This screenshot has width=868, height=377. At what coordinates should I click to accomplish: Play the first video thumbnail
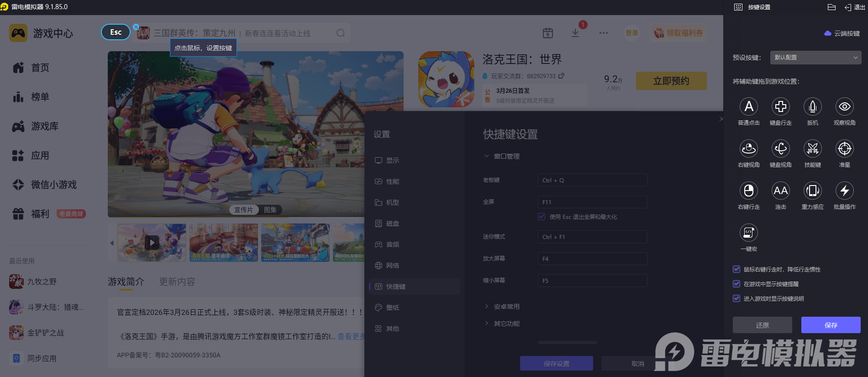click(152, 243)
